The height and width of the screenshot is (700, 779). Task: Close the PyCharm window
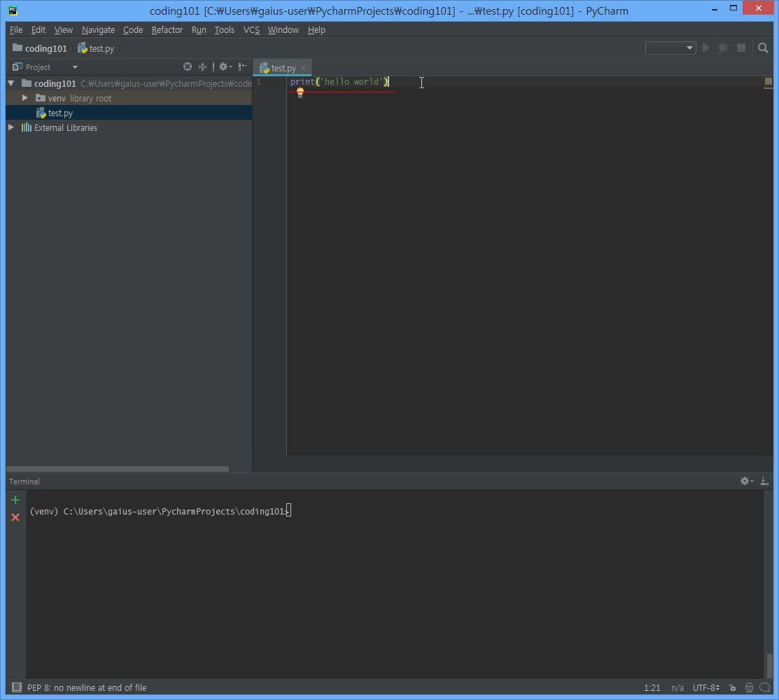pos(759,8)
